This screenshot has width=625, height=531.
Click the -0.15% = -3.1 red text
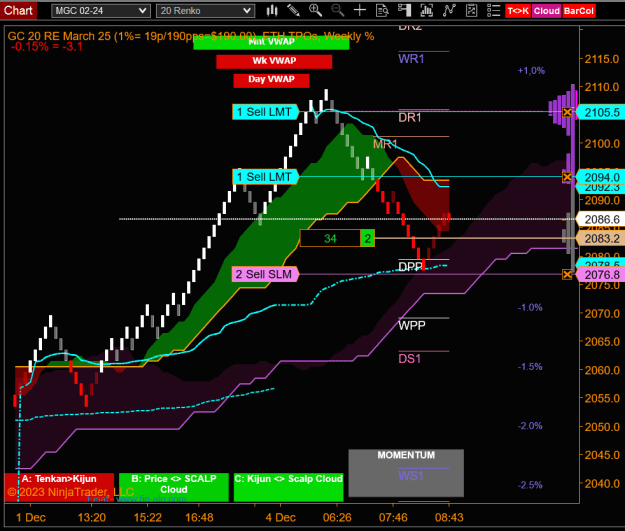46,47
